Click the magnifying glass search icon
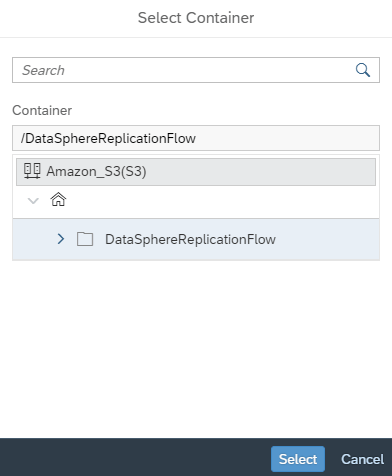 (x=362, y=70)
